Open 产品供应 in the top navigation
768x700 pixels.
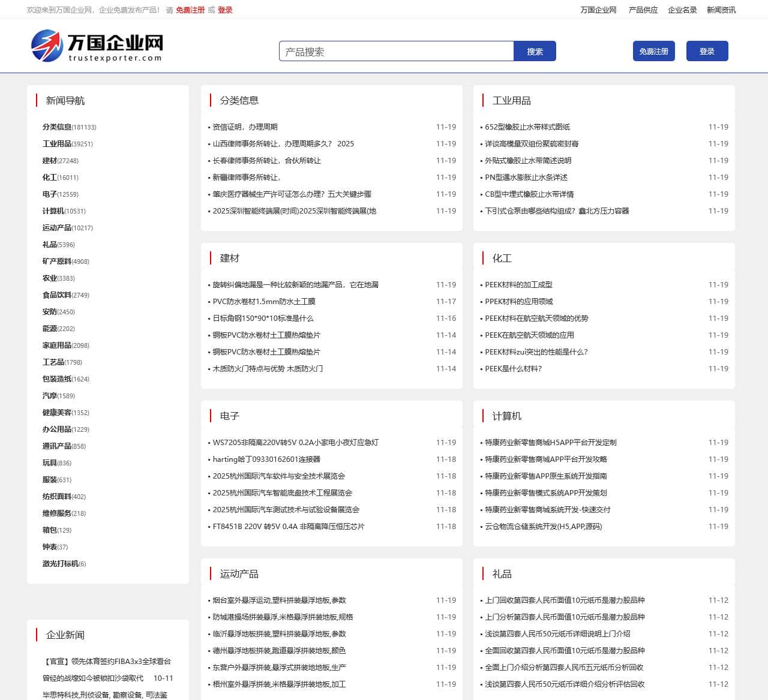(x=642, y=10)
